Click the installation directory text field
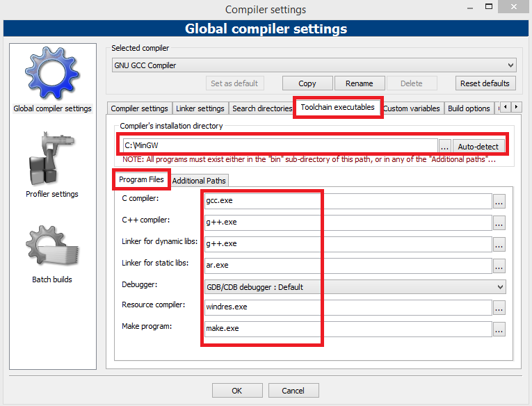532x406 pixels. [x=280, y=145]
